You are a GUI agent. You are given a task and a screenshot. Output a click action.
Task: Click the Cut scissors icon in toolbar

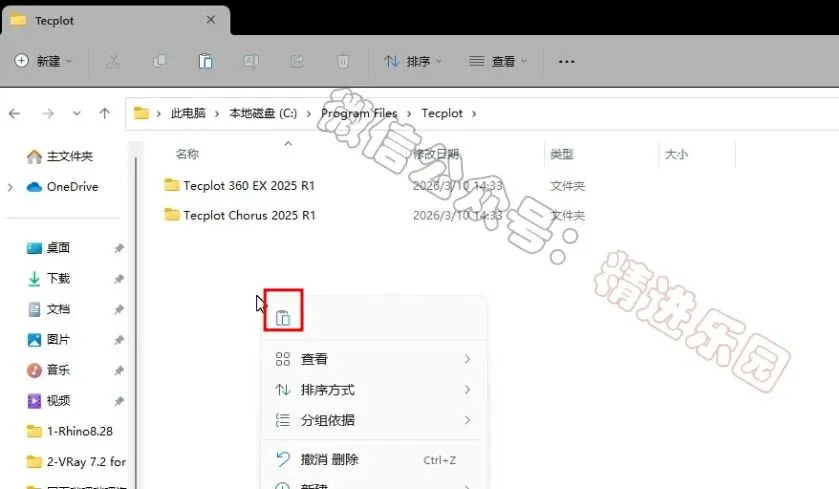click(113, 61)
